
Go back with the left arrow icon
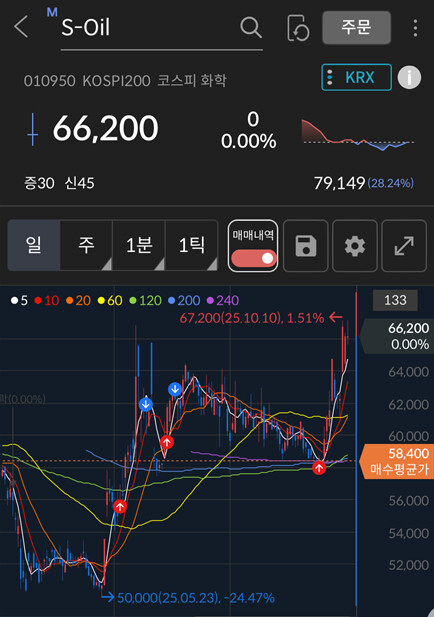click(x=21, y=27)
